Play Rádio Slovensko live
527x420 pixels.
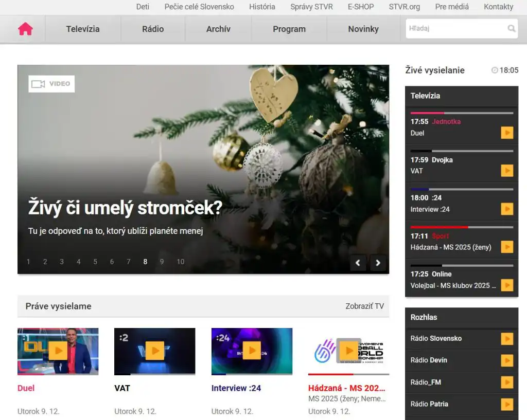click(x=507, y=339)
